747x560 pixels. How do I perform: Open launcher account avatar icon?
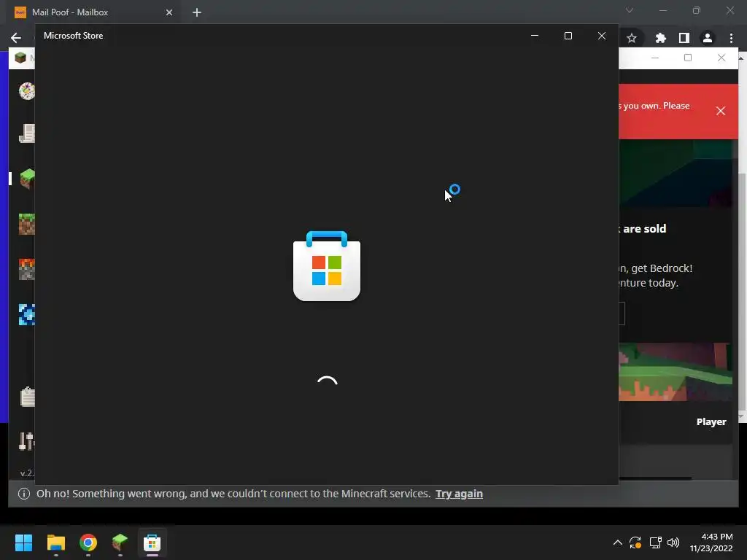click(x=27, y=90)
